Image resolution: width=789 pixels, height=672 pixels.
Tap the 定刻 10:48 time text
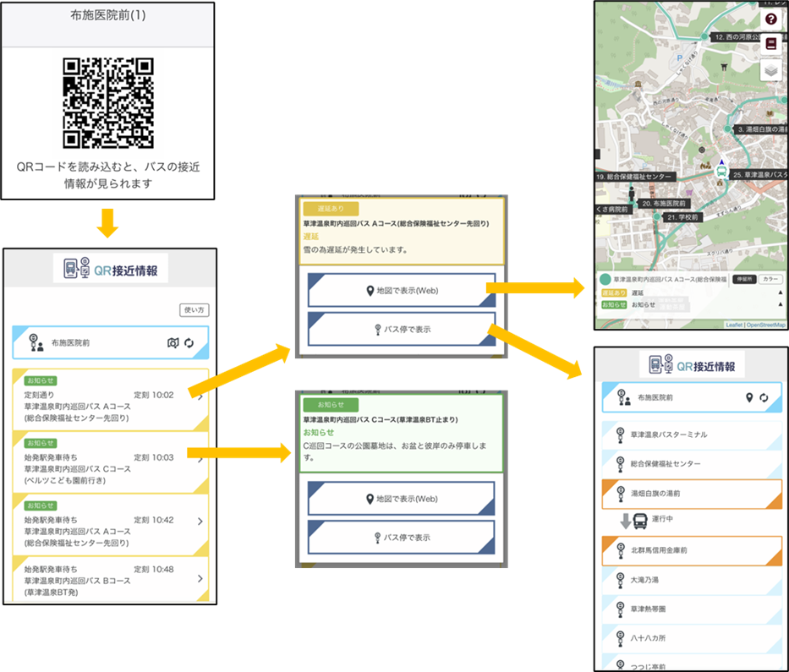(153, 569)
